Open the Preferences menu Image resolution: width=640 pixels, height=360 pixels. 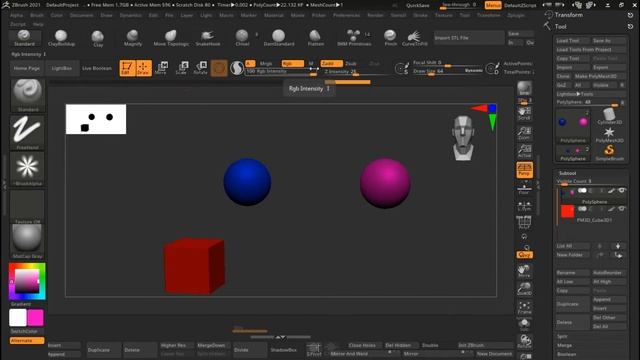[x=347, y=15]
